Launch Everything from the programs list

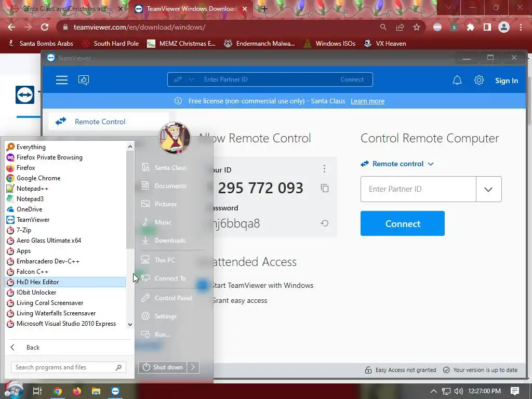[65, 147]
